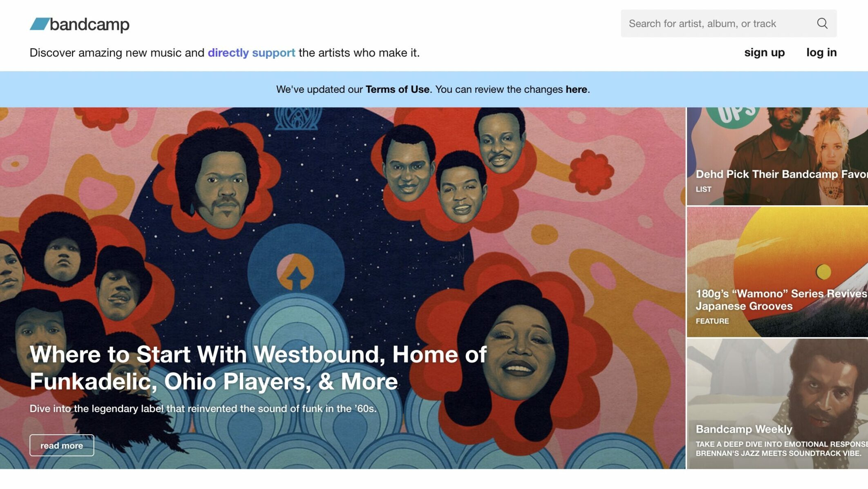Open the Bandcamp Weekly tile
The width and height of the screenshot is (868, 489).
[x=777, y=404]
